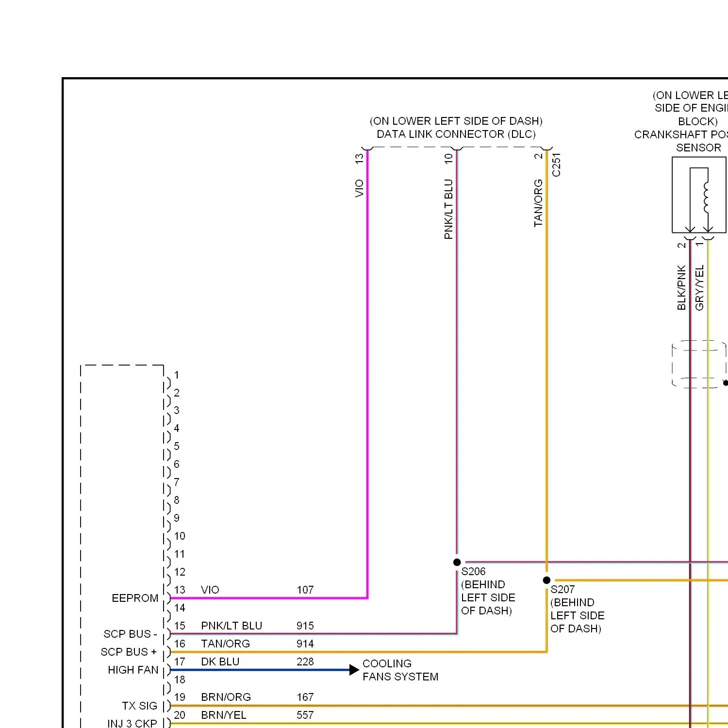Viewport: 728px width, 728px height.
Task: Click the horizontal VIO label at pin 13
Action: [210, 590]
